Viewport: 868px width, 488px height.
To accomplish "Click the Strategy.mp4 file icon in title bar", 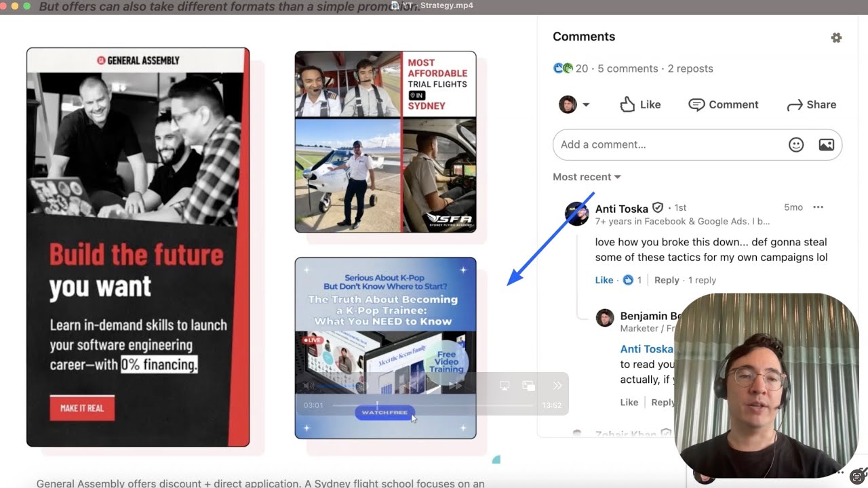I will (x=395, y=5).
